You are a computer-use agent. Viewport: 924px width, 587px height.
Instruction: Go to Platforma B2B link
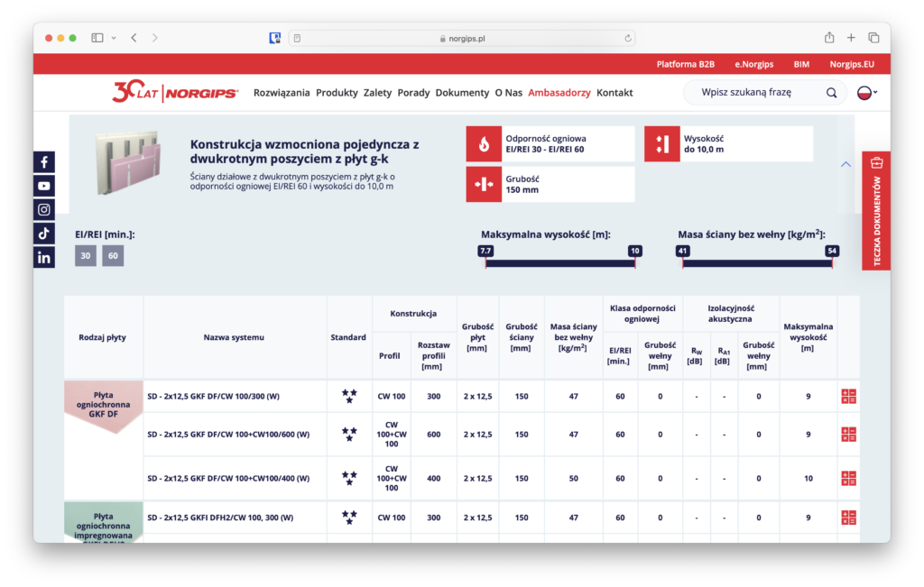(x=685, y=65)
